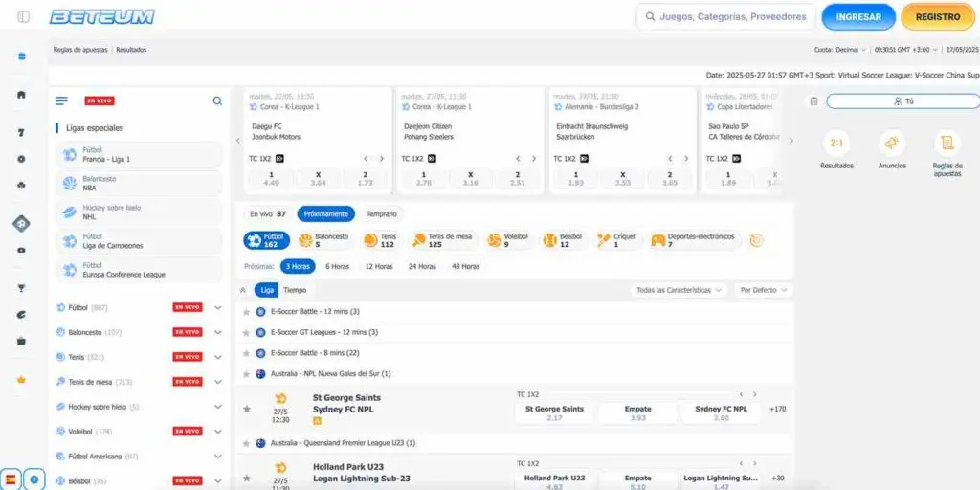Select the Críquet sport filter
The width and height of the screenshot is (980, 490).
pyautogui.click(x=617, y=240)
